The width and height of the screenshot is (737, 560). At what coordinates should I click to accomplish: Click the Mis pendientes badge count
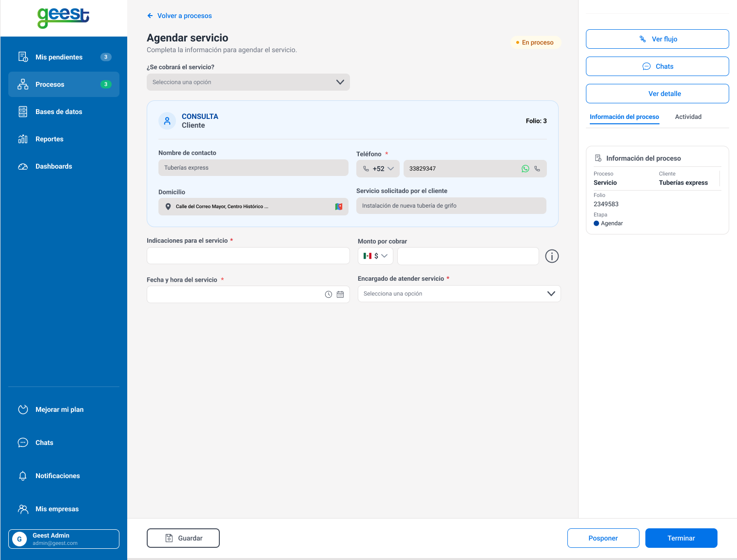[106, 57]
